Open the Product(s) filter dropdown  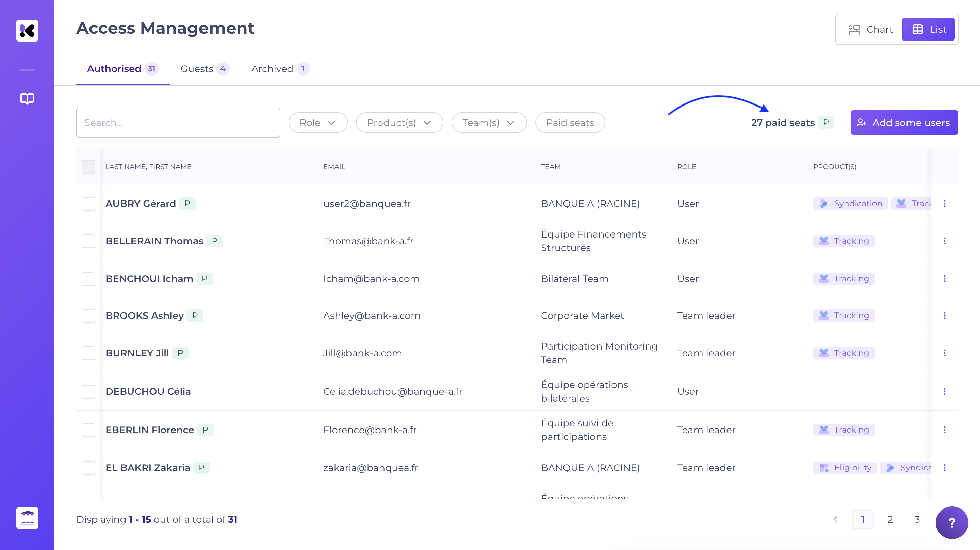[x=399, y=123]
